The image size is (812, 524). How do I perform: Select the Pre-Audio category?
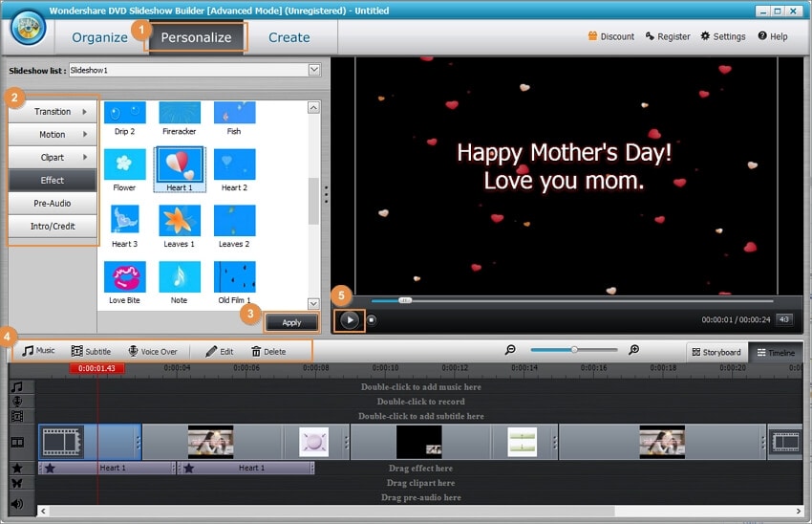pos(53,203)
